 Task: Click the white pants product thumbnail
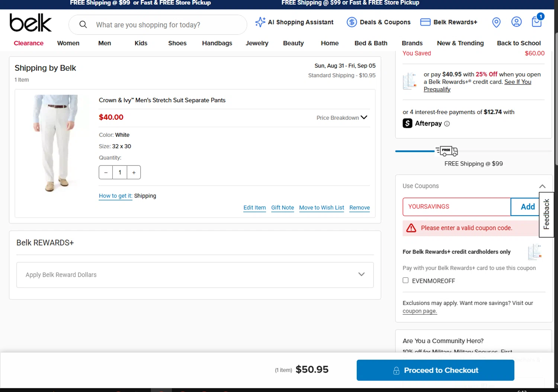click(56, 143)
